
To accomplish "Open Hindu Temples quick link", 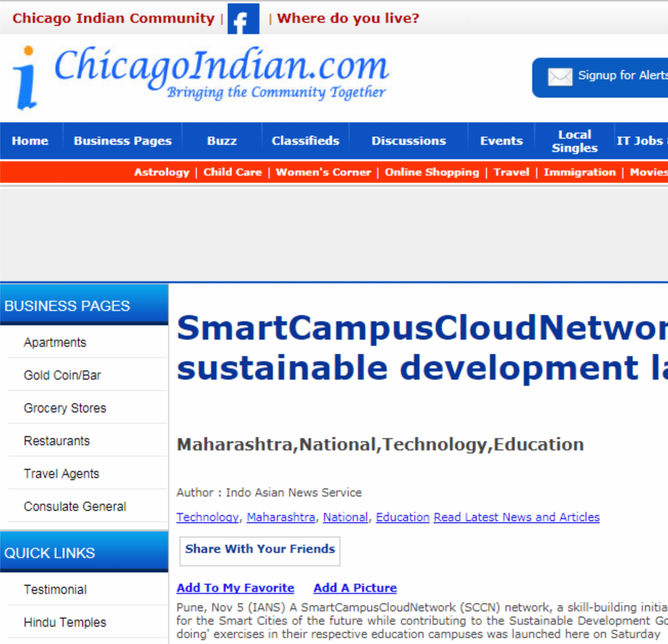I will click(x=65, y=622).
